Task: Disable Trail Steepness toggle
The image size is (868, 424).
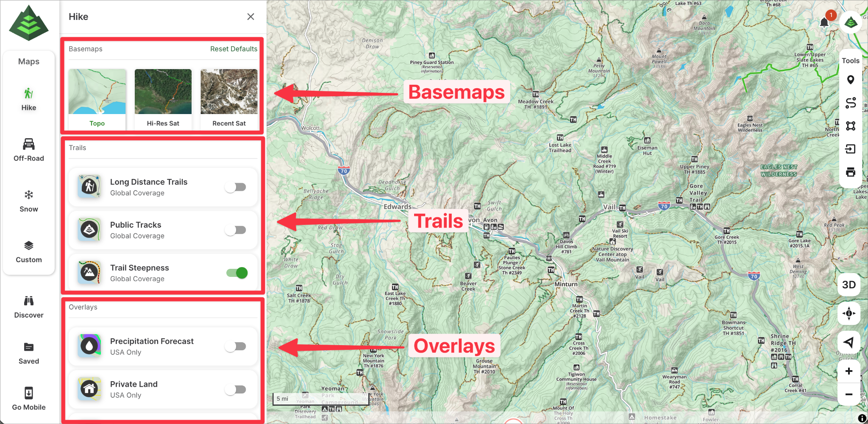Action: pyautogui.click(x=236, y=273)
